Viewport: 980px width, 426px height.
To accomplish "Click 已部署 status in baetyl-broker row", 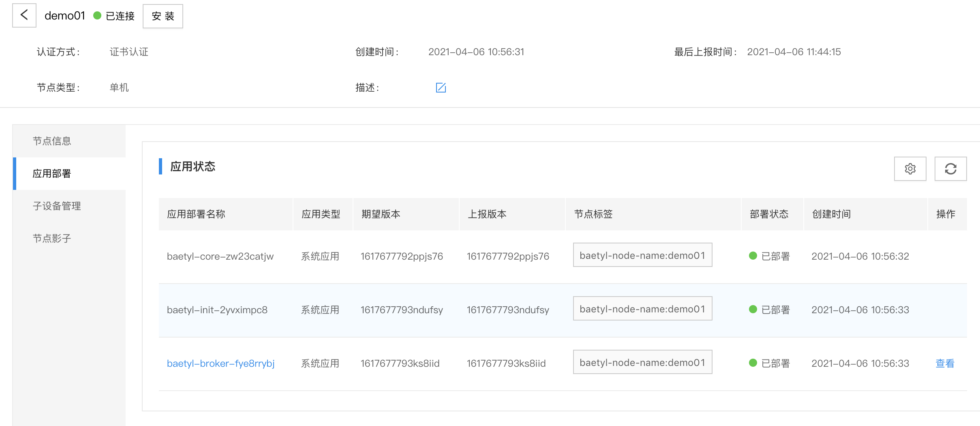I will point(770,364).
